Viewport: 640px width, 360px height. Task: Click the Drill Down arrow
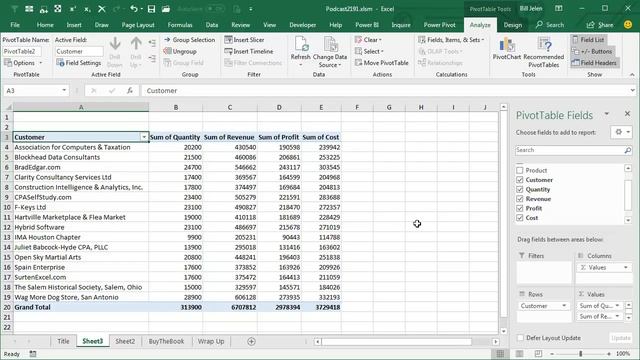click(x=115, y=44)
